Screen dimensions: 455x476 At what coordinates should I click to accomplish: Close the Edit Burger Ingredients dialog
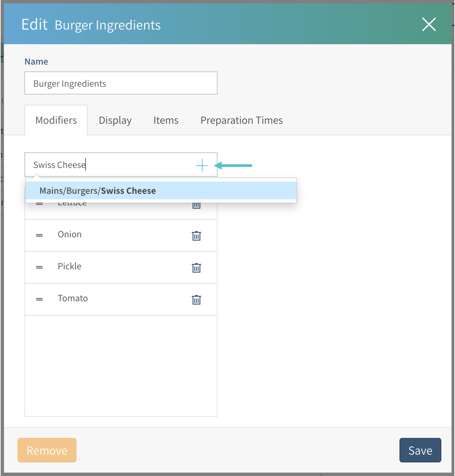429,24
